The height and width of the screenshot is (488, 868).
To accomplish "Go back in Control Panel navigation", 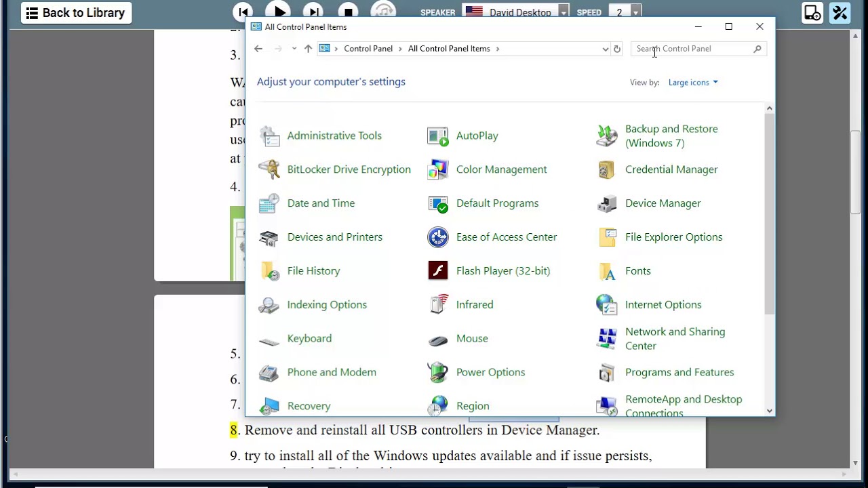I will coord(258,49).
